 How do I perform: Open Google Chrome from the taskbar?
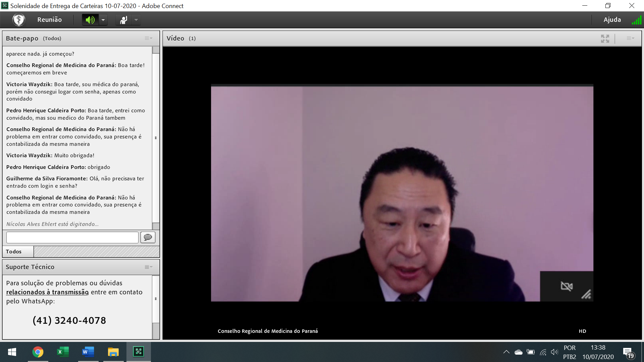[38, 352]
